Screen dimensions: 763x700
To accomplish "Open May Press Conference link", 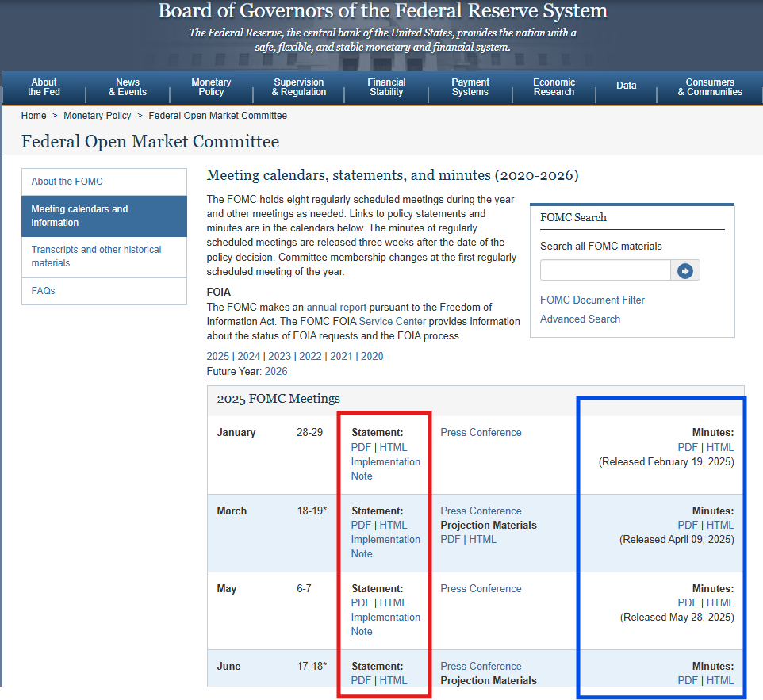I will (x=481, y=588).
